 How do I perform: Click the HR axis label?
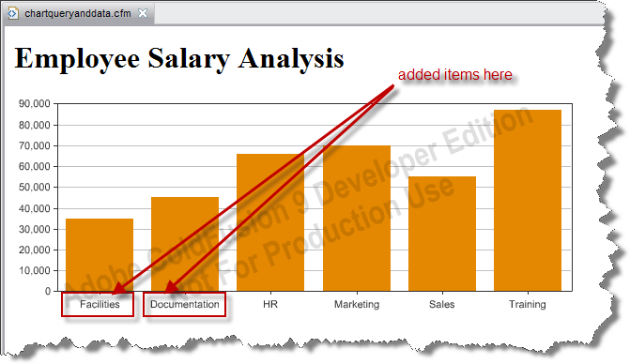pyautogui.click(x=270, y=304)
